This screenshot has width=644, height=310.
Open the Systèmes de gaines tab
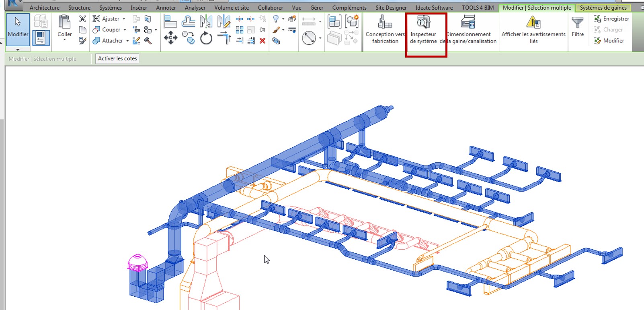(603, 8)
